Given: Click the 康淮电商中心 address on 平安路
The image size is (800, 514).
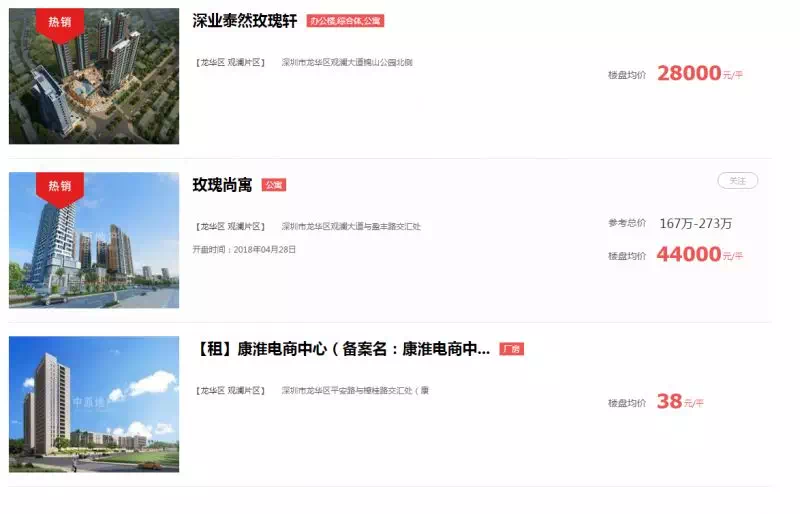Looking at the screenshot, I should (x=355, y=390).
